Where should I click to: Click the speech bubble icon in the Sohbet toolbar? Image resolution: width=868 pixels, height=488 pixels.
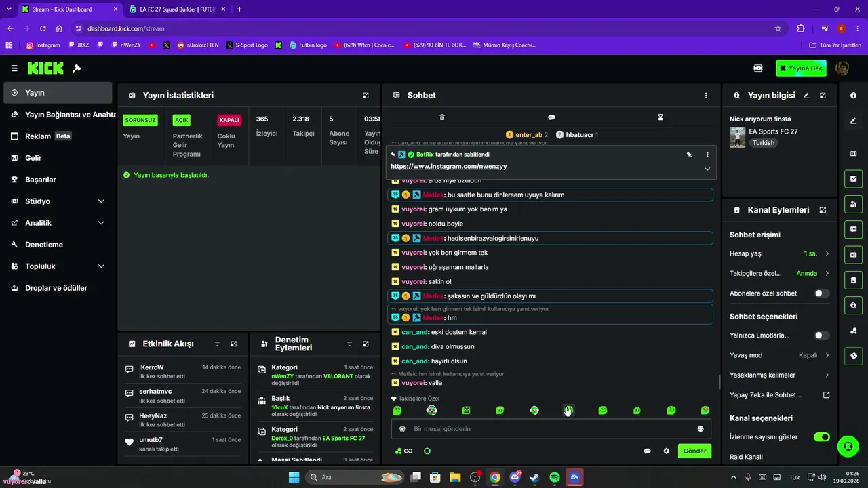(x=551, y=117)
